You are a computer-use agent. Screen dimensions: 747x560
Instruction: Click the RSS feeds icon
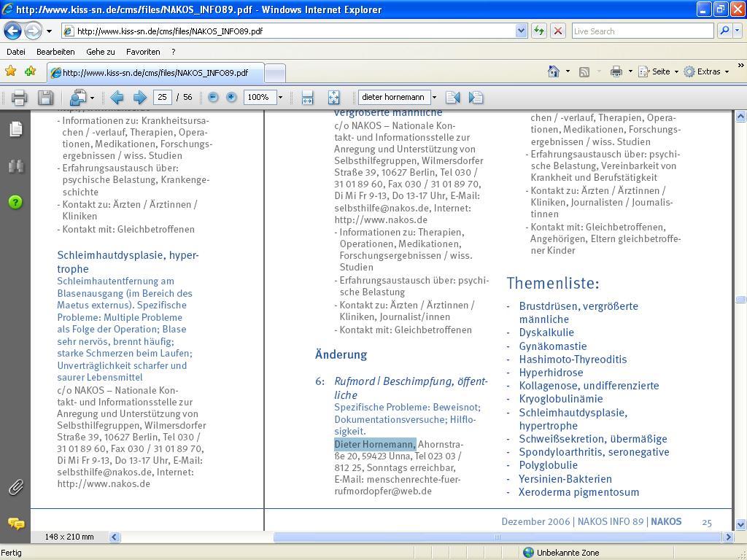[584, 72]
